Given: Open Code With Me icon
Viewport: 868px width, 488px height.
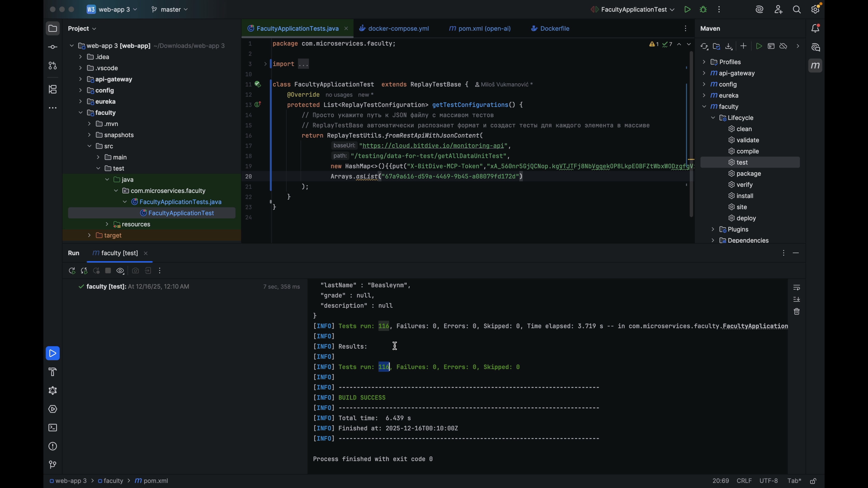Looking at the screenshot, I should pyautogui.click(x=778, y=10).
